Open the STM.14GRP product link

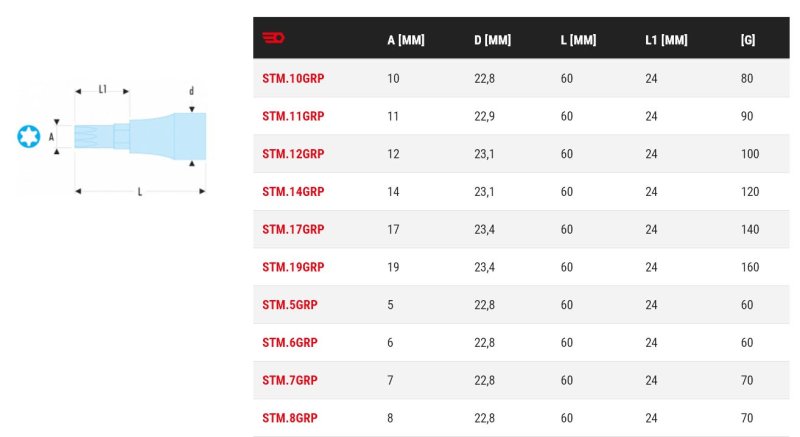click(x=293, y=192)
